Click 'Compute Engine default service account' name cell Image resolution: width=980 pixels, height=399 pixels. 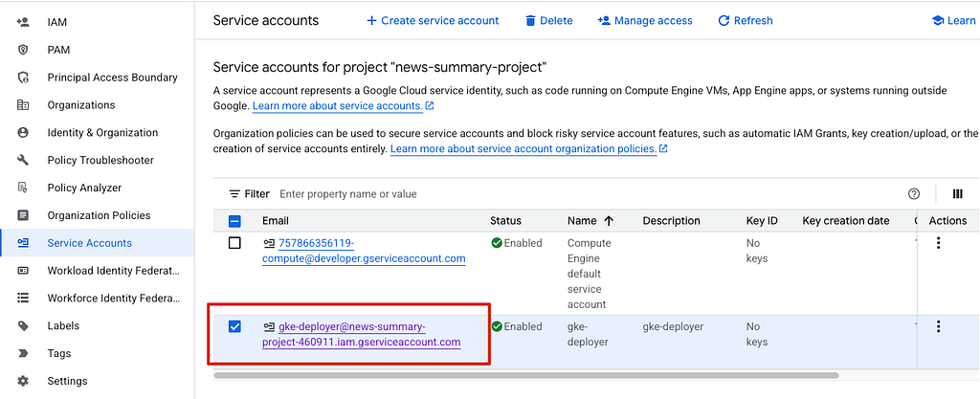[589, 274]
